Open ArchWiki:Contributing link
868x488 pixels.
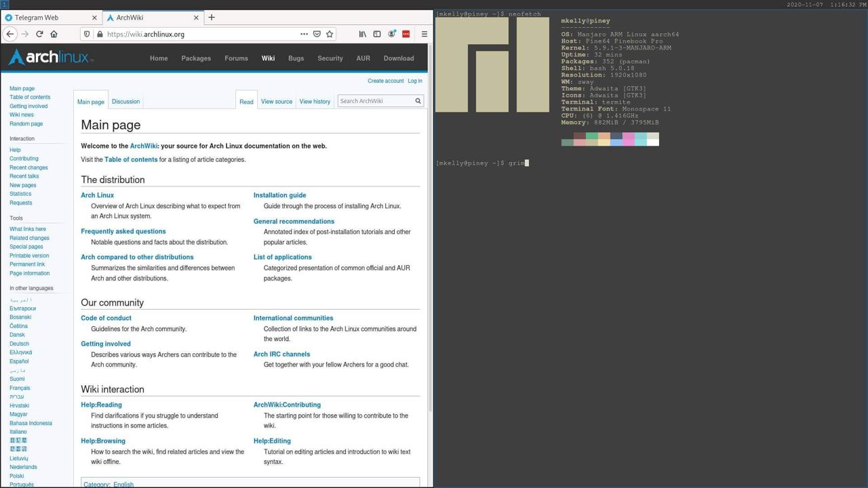click(287, 405)
